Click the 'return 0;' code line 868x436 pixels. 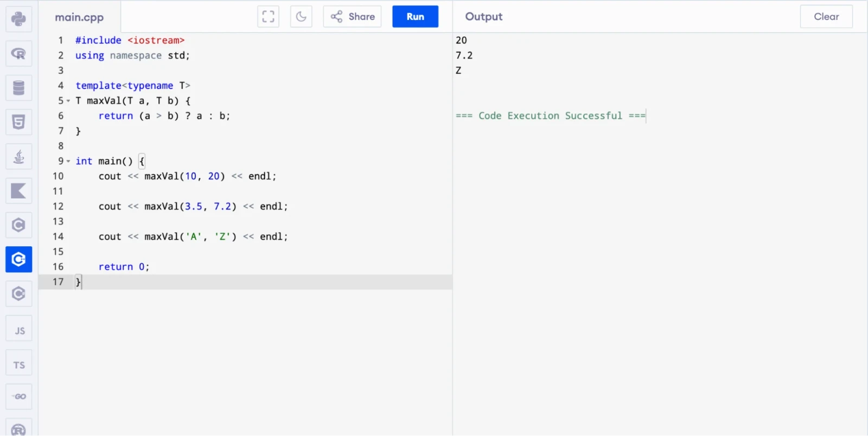124,267
